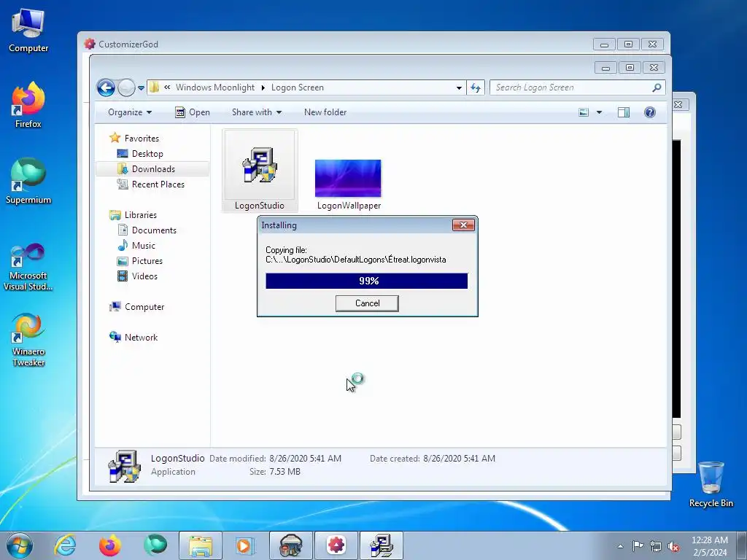Image resolution: width=747 pixels, height=560 pixels.
Task: Select Computer in the navigation pane
Action: click(x=144, y=307)
